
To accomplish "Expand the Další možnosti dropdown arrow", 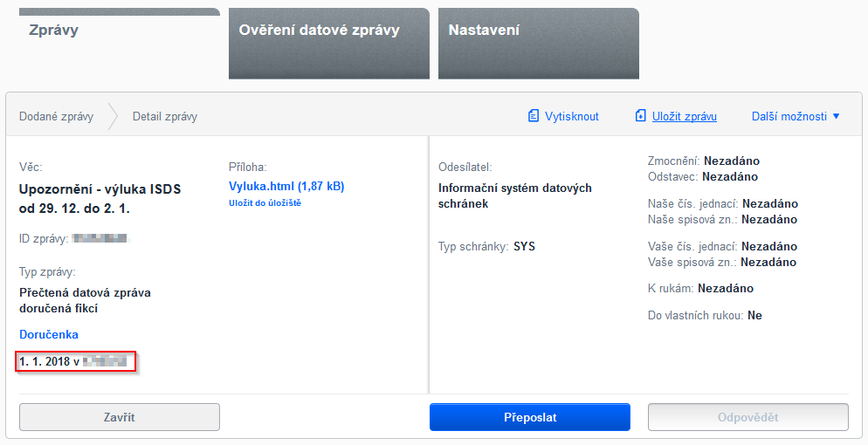I will point(836,116).
